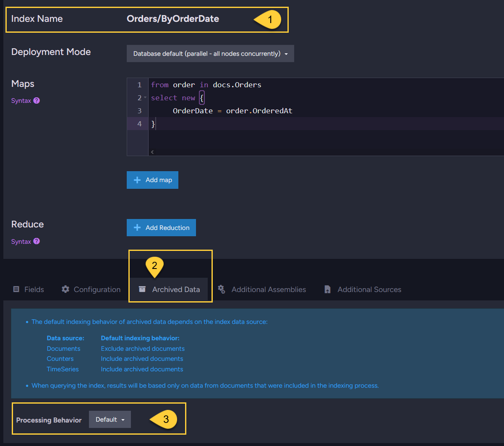Screen dimensions: 504x446
Task: Click the 'Include archived documents' text in the TimeSeries row
Action: [142, 369]
